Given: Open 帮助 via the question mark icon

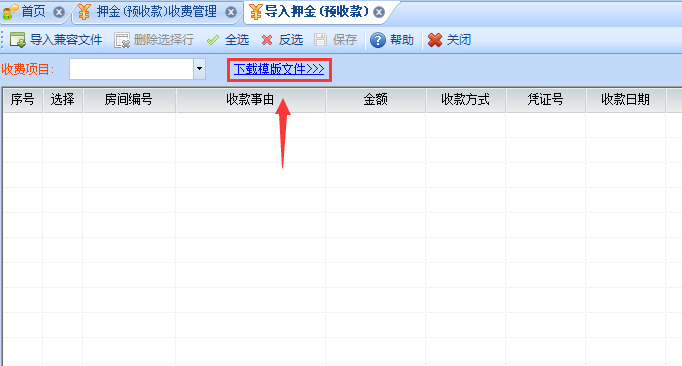Looking at the screenshot, I should click(x=378, y=40).
